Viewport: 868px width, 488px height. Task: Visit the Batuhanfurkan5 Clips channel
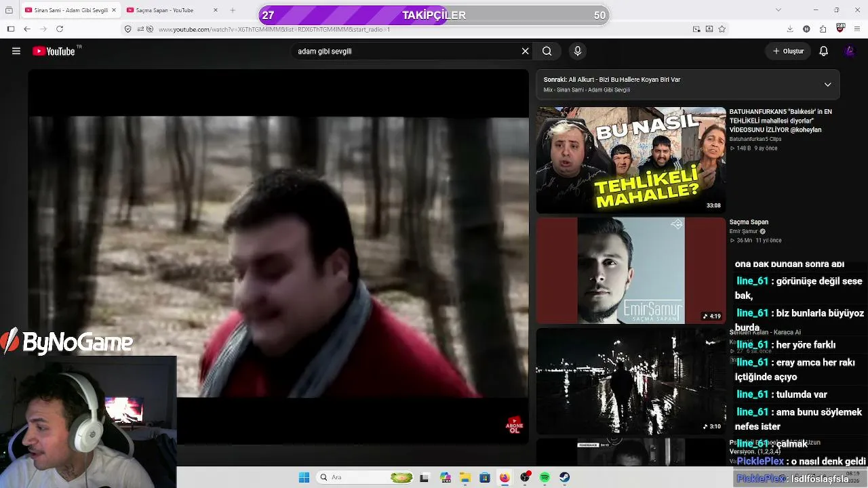click(755, 139)
